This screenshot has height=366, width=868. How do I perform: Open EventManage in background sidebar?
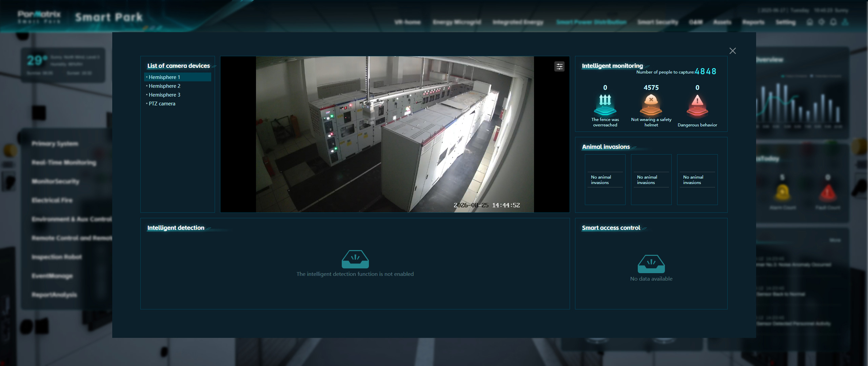pyautogui.click(x=52, y=276)
